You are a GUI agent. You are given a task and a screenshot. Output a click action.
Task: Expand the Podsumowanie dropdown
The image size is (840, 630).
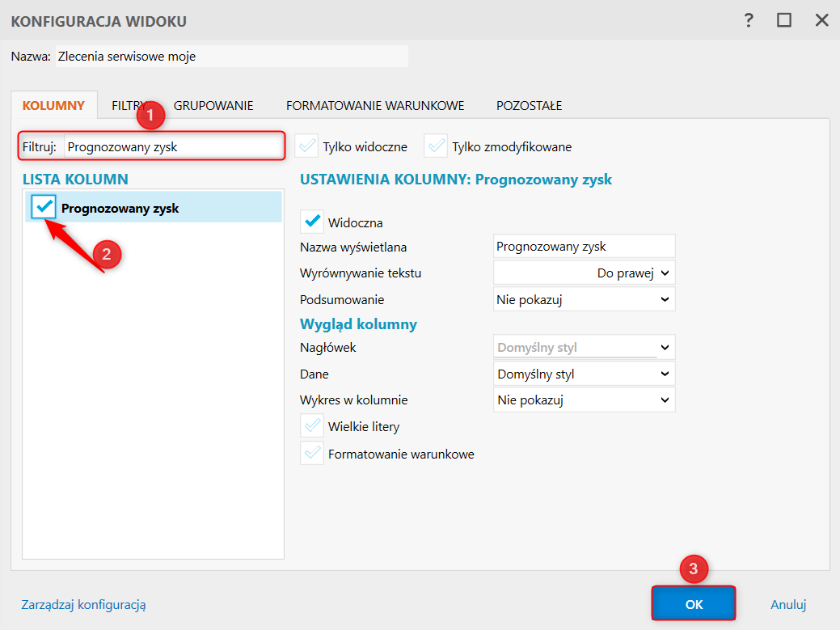584,299
